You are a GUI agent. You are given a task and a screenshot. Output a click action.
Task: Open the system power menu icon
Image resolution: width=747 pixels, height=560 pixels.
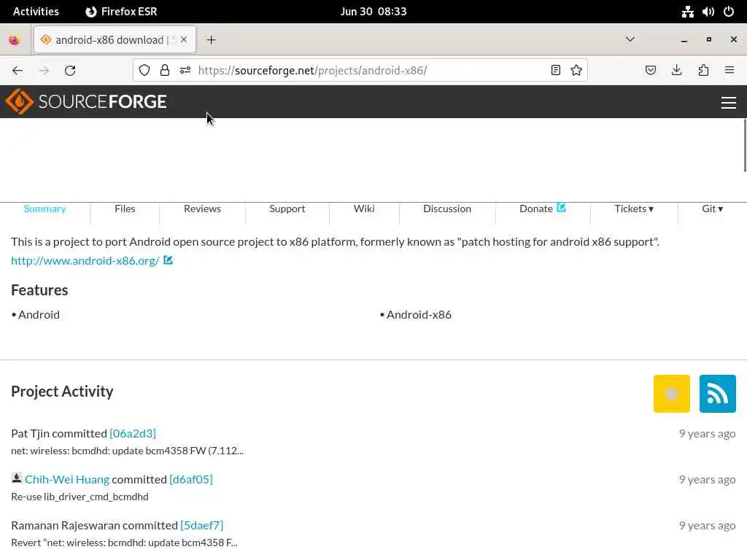click(x=729, y=12)
